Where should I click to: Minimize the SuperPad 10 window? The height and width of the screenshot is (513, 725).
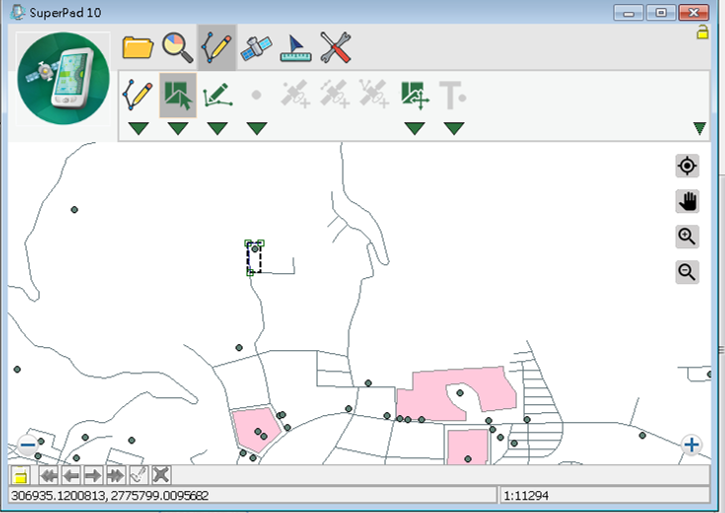pyautogui.click(x=628, y=12)
